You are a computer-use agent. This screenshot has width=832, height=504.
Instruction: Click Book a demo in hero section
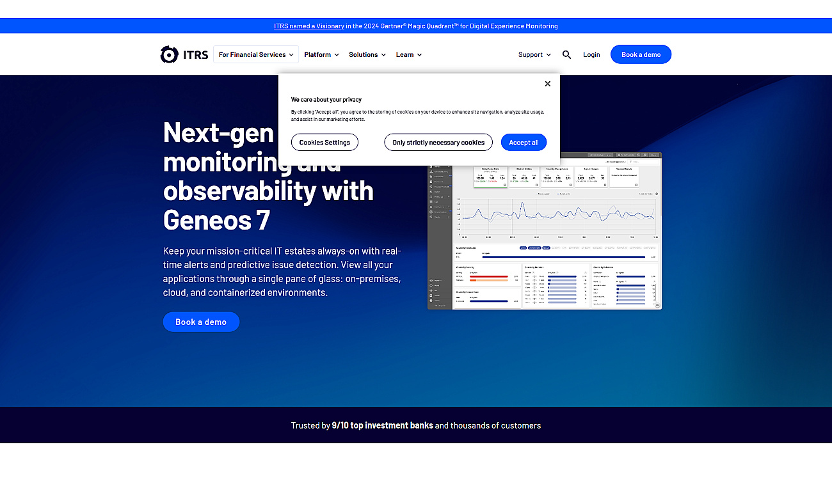pos(201,322)
